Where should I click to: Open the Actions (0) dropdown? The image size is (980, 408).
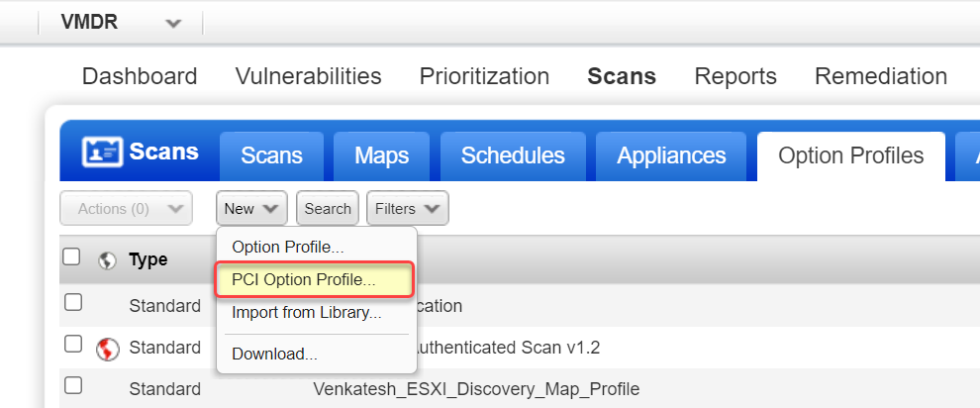point(126,208)
